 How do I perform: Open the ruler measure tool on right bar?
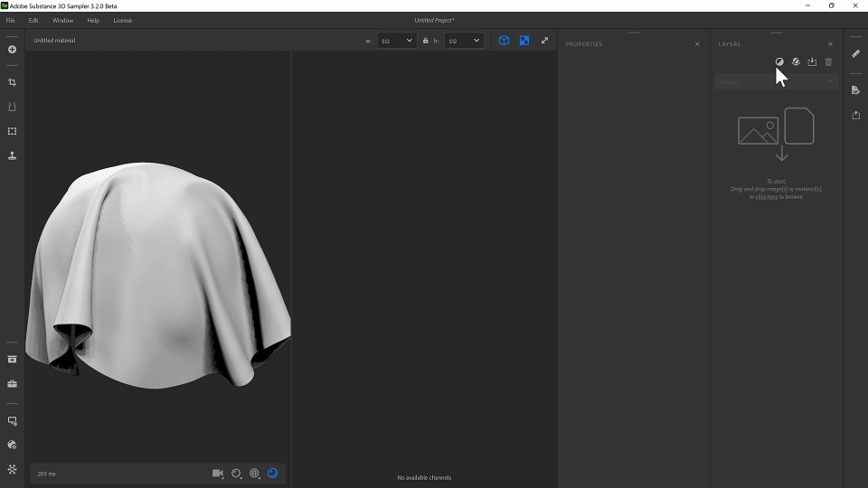coord(856,53)
